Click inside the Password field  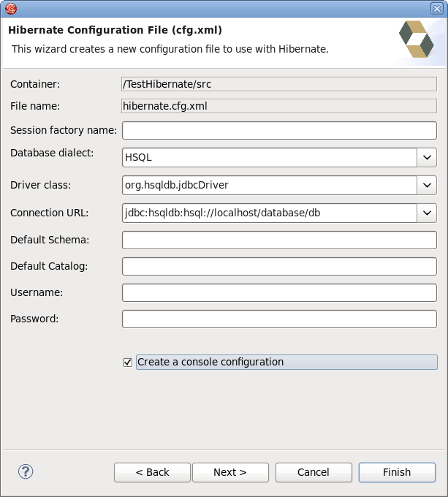279,319
